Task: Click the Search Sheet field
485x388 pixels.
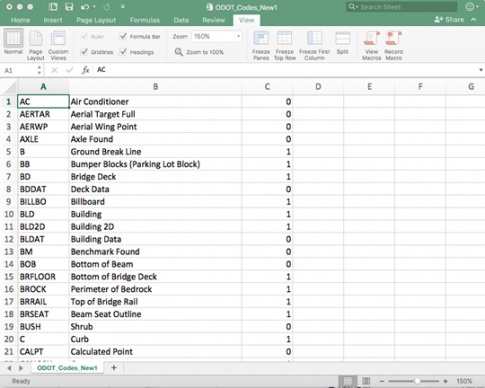Action: click(x=401, y=7)
